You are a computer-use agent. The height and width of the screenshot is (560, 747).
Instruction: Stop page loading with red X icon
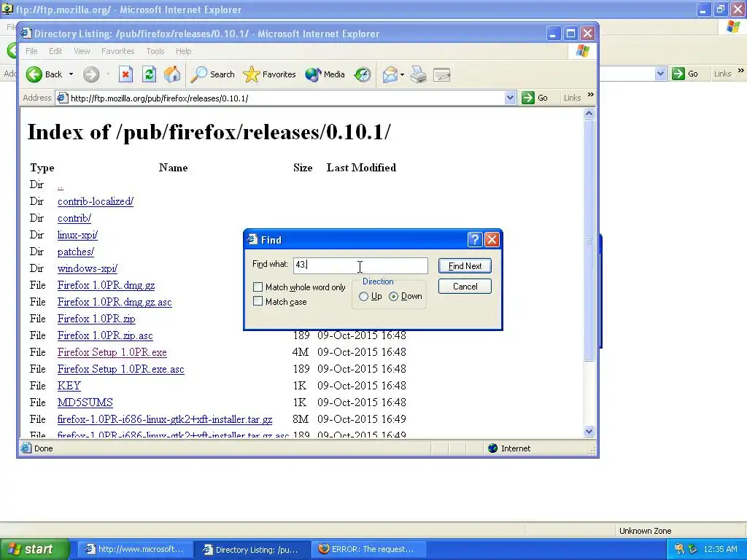[125, 74]
